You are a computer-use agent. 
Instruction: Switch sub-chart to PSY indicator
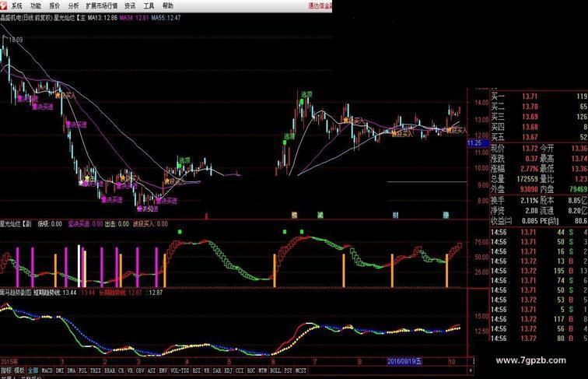tap(288, 370)
